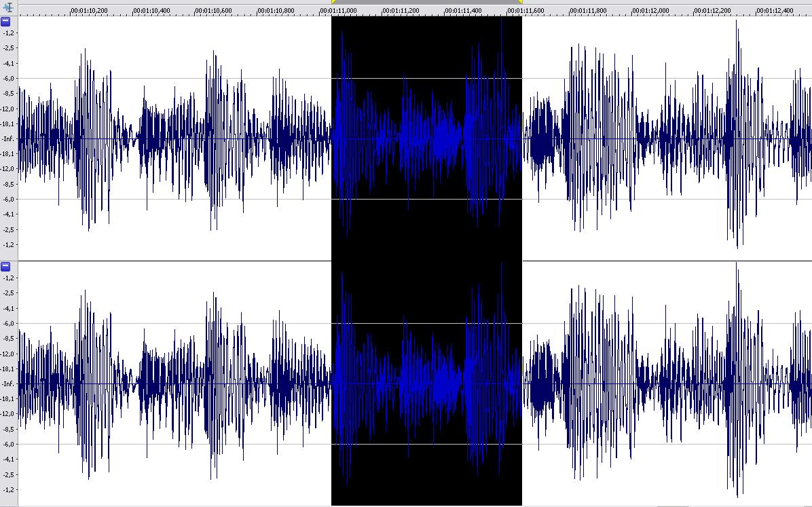Screen dimensions: 812x507
Task: Click the 00:01:12,400 mark on the time ruler
Action: pos(775,10)
